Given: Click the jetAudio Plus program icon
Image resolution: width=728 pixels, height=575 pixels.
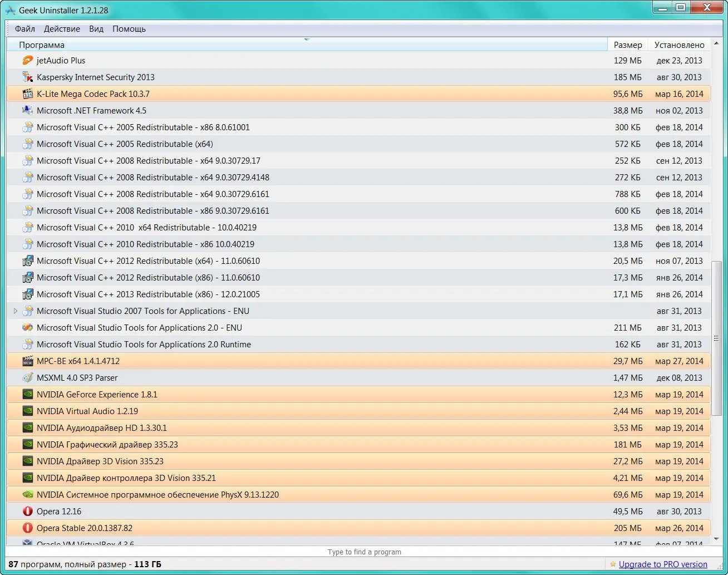Looking at the screenshot, I should click(27, 60).
